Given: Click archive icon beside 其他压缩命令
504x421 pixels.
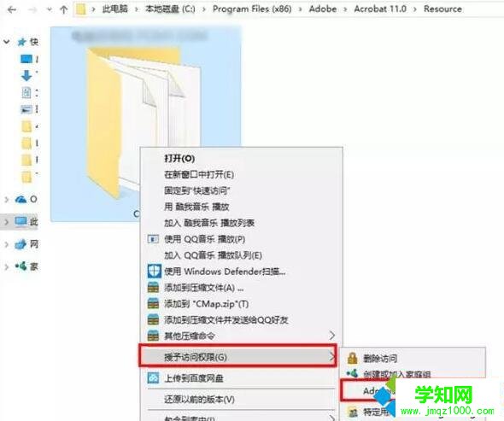Looking at the screenshot, I should coord(153,336).
